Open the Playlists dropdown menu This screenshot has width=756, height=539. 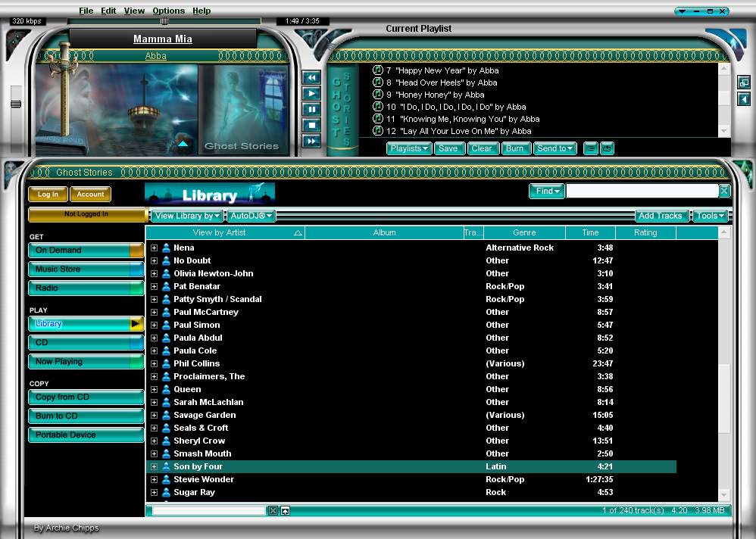409,148
